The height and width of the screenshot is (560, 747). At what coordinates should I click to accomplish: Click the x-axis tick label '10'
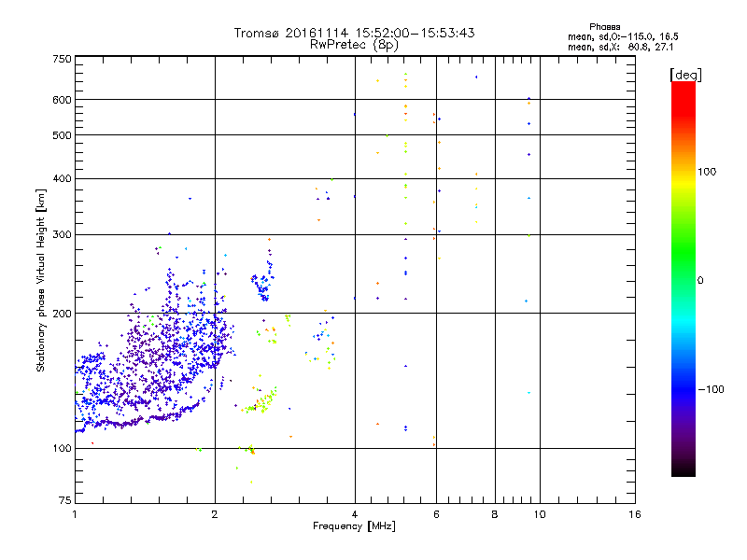coord(540,514)
